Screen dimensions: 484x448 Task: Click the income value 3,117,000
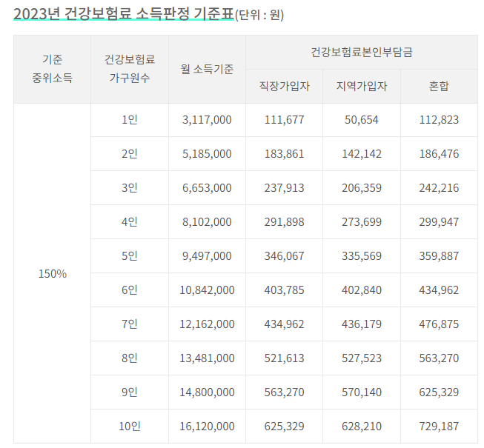(207, 120)
